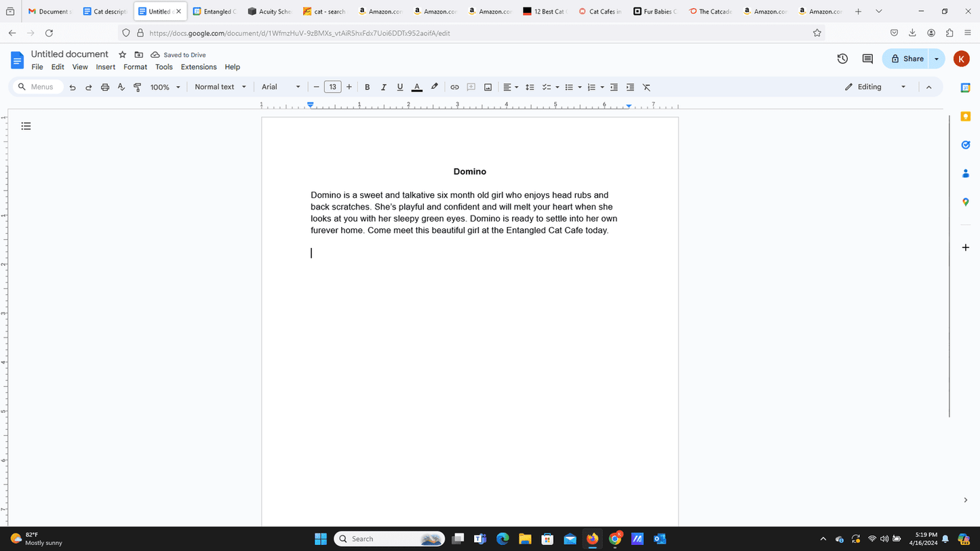
Task: Expand the Arial font dropdown
Action: tap(281, 87)
